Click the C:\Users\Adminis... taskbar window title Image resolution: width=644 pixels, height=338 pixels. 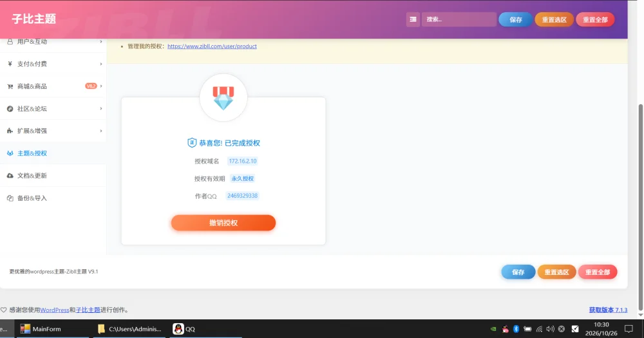pyautogui.click(x=135, y=329)
